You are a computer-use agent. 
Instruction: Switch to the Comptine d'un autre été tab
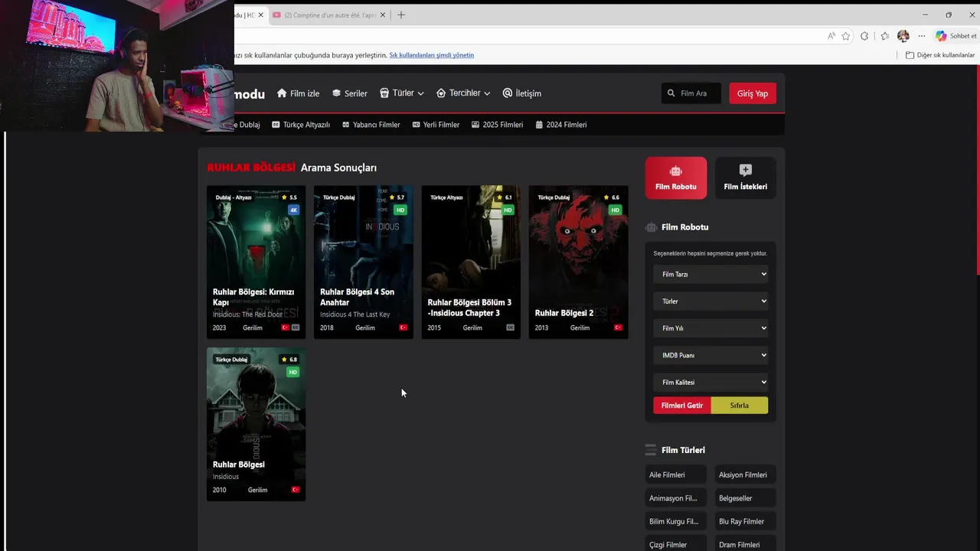pyautogui.click(x=329, y=15)
